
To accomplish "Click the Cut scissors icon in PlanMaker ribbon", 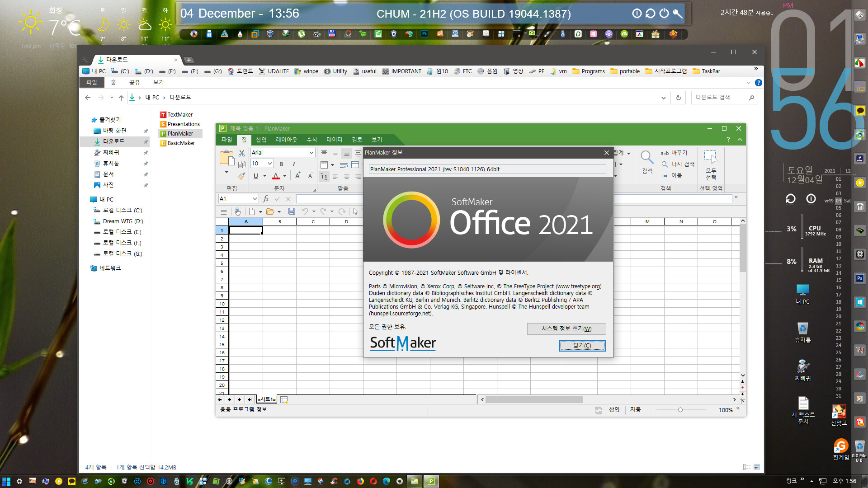I will click(x=242, y=153).
